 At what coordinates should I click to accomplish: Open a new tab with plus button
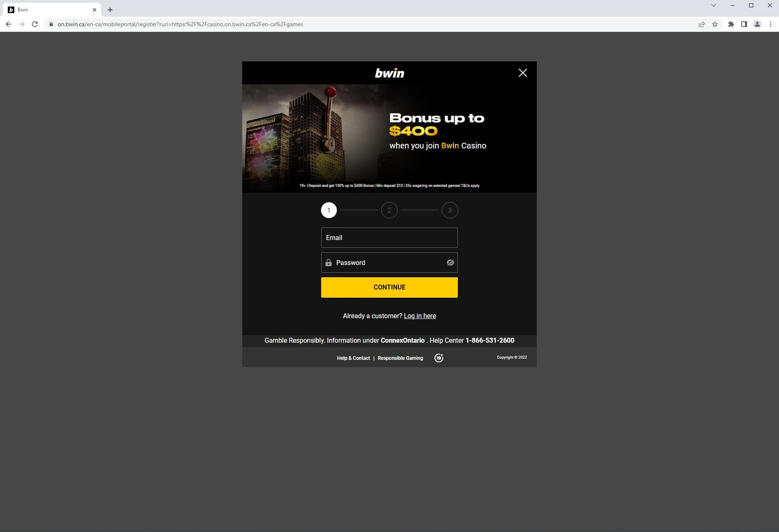(x=110, y=10)
